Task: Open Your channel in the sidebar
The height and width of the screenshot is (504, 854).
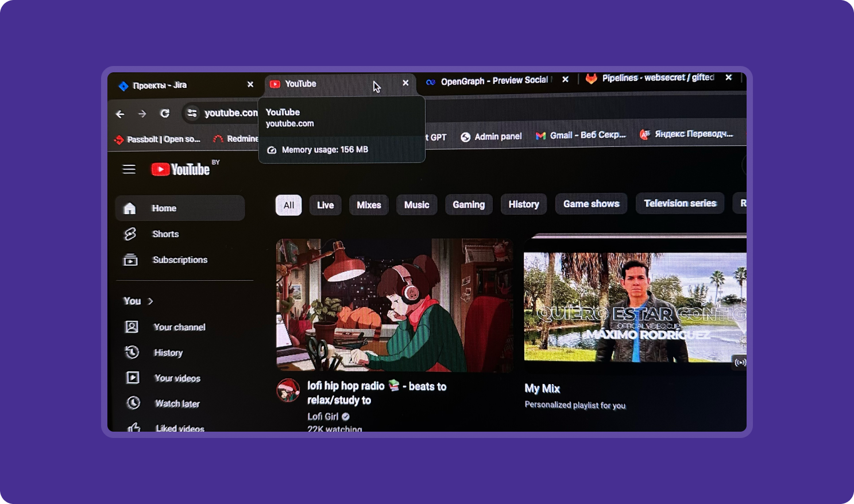Action: pyautogui.click(x=179, y=327)
